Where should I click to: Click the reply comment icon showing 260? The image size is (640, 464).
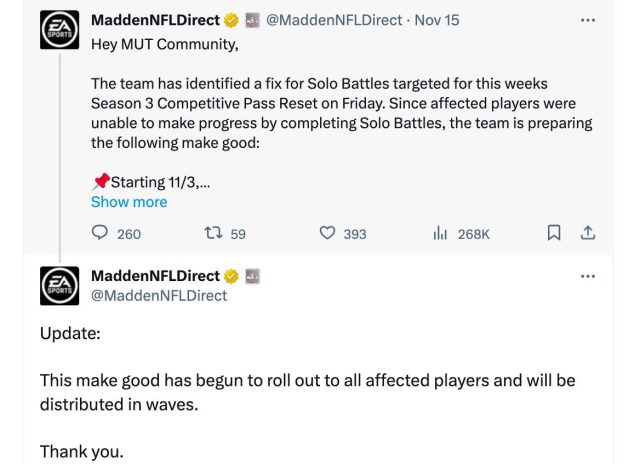(101, 233)
